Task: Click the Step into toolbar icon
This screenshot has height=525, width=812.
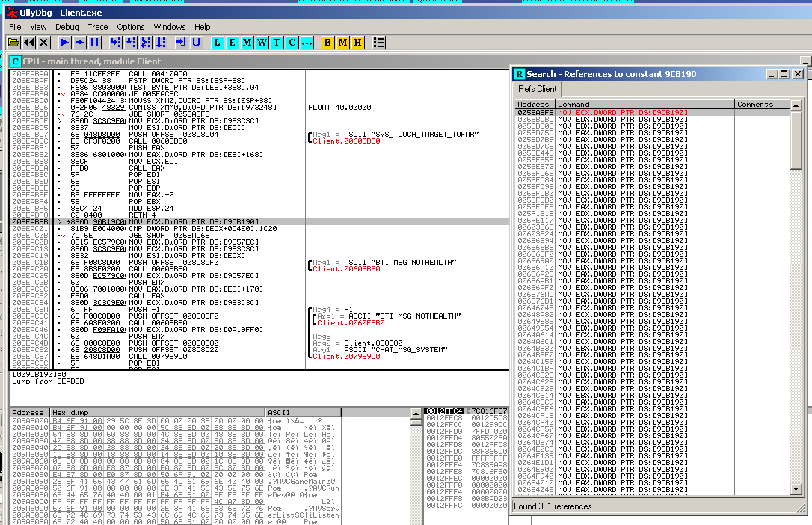Action: point(115,43)
